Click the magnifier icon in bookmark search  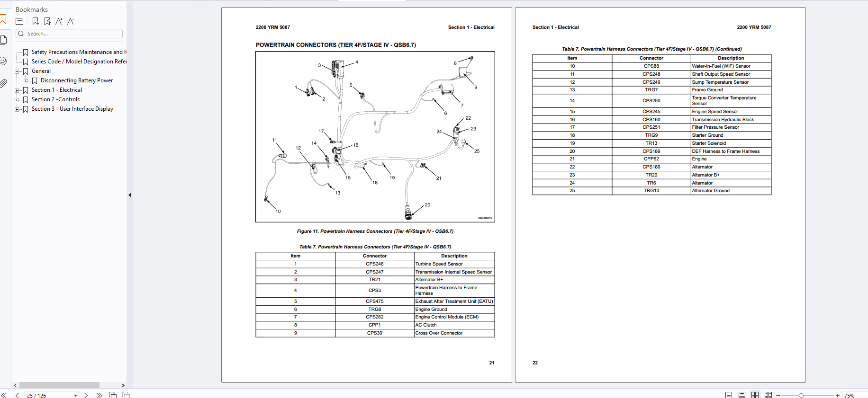click(21, 34)
